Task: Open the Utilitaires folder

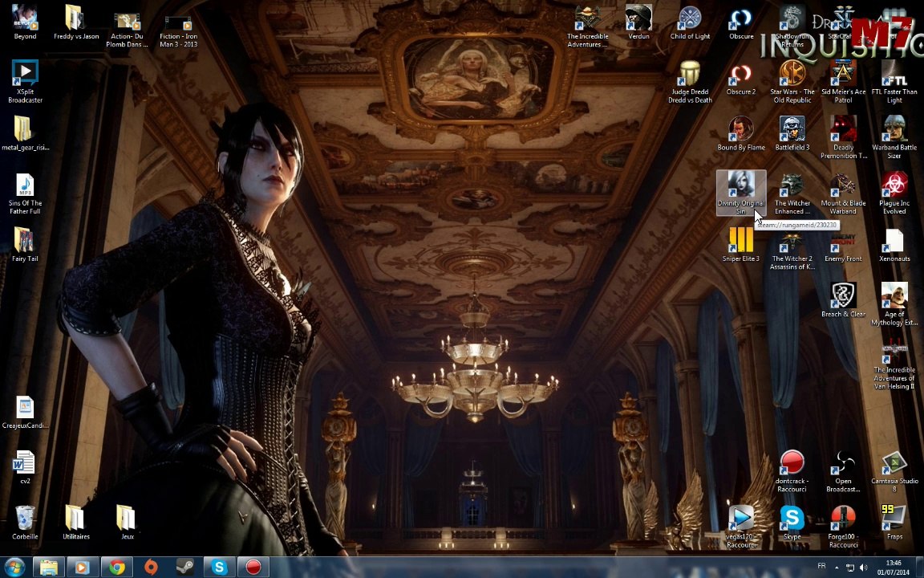Action: click(76, 523)
